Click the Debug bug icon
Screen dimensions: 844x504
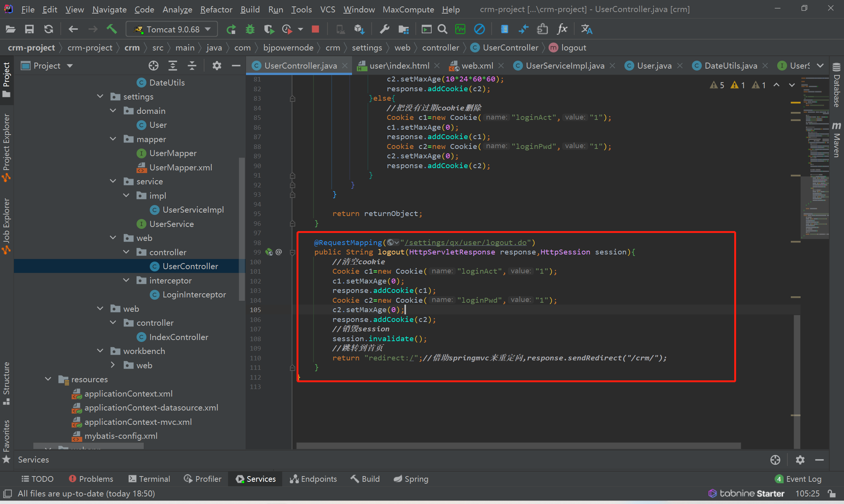tap(250, 29)
